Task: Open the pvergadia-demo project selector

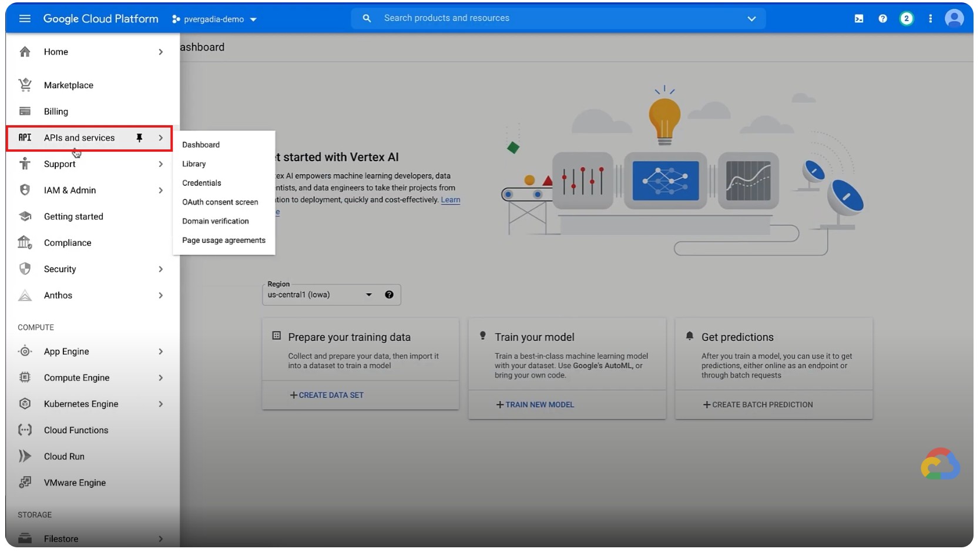Action: 214,19
